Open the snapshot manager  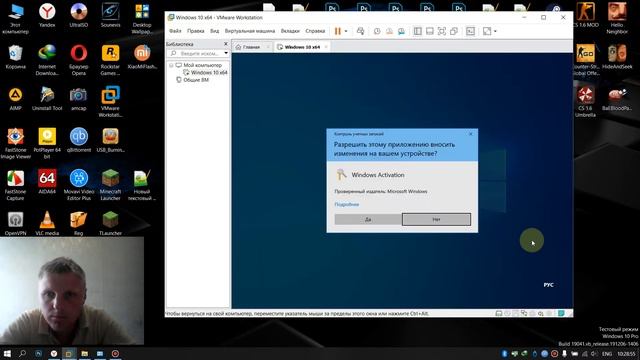[401, 31]
